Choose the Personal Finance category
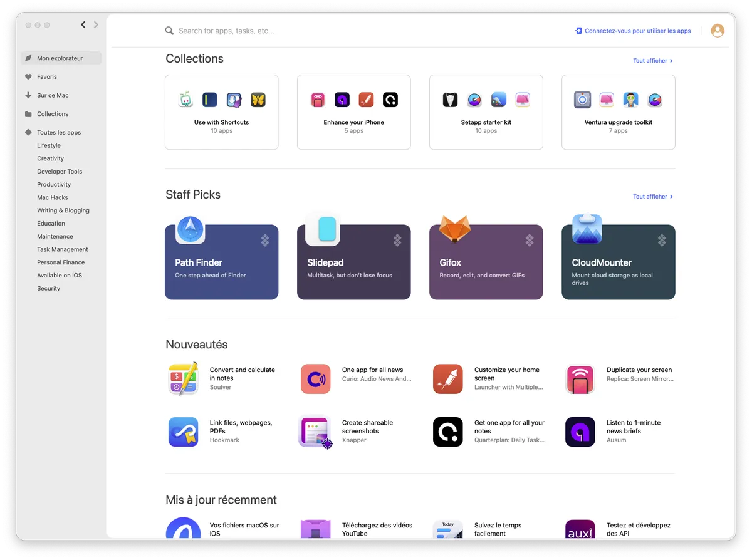Viewport: 752px width, 560px height. [x=61, y=262]
